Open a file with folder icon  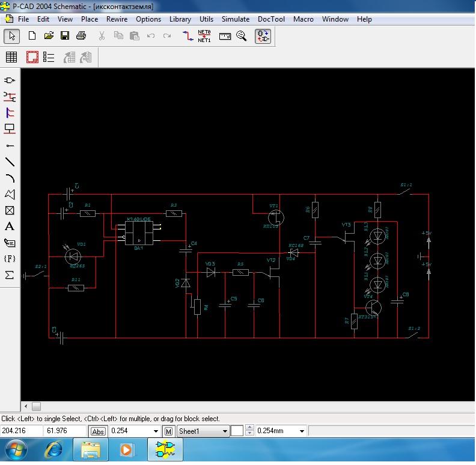[x=49, y=36]
